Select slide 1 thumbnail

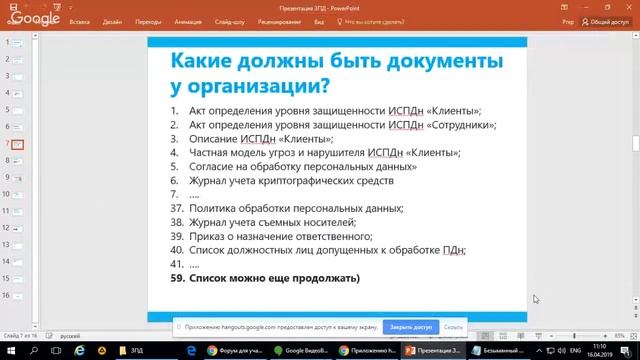tap(18, 43)
